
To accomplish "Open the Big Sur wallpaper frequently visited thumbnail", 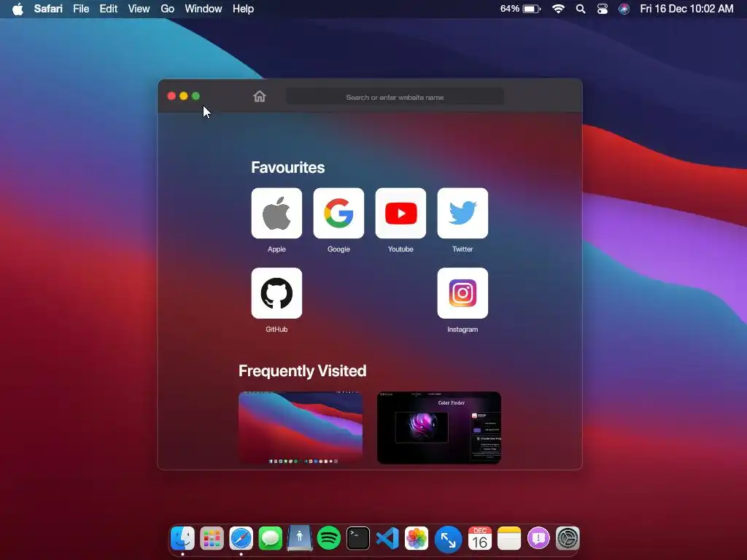I will (301, 427).
